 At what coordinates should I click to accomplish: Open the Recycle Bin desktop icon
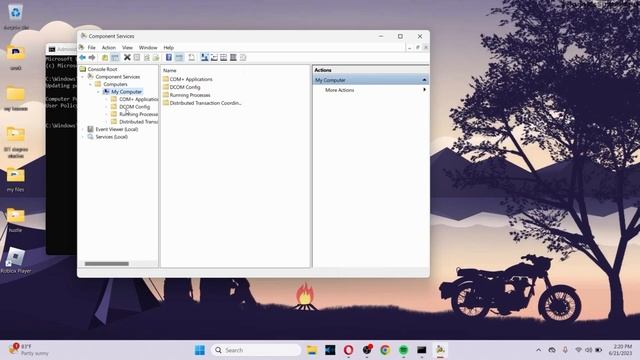click(x=16, y=16)
